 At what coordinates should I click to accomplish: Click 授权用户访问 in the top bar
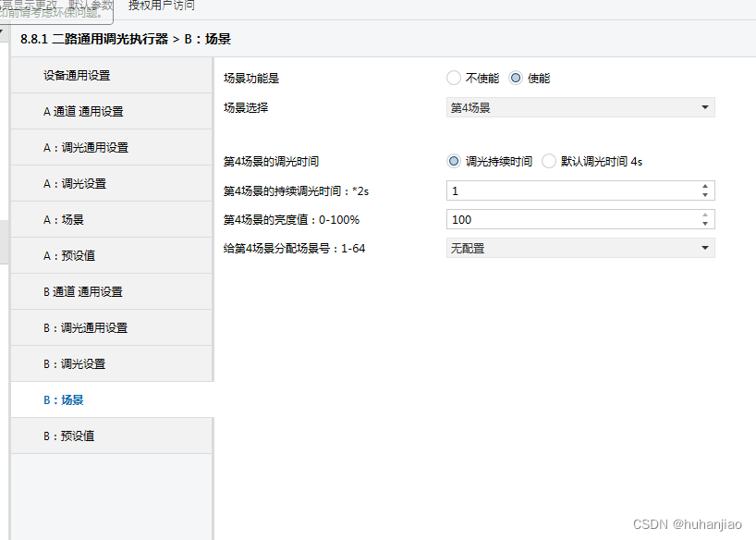click(x=161, y=6)
